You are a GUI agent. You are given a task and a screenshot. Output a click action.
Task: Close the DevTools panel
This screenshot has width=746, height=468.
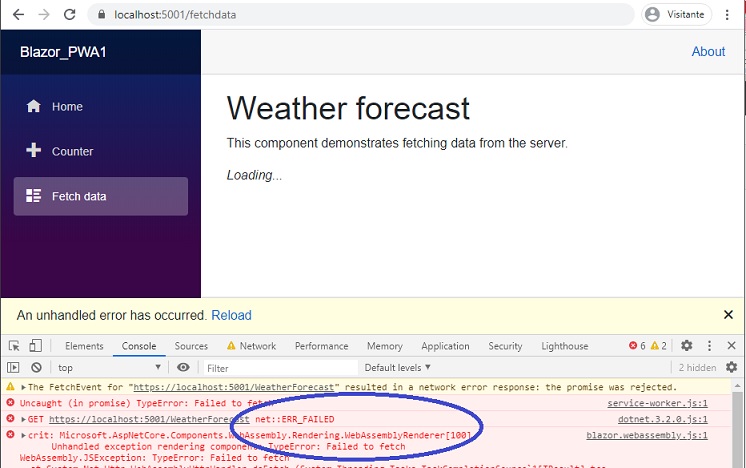732,346
